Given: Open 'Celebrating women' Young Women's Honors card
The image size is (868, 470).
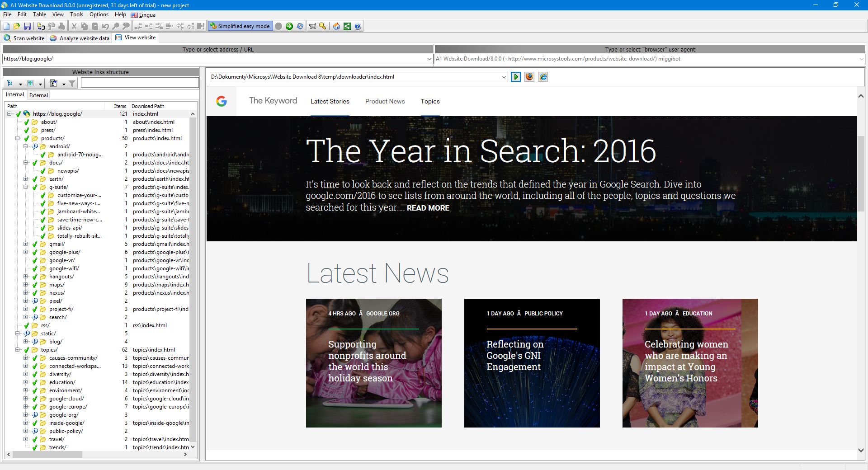Looking at the screenshot, I should click(x=690, y=363).
